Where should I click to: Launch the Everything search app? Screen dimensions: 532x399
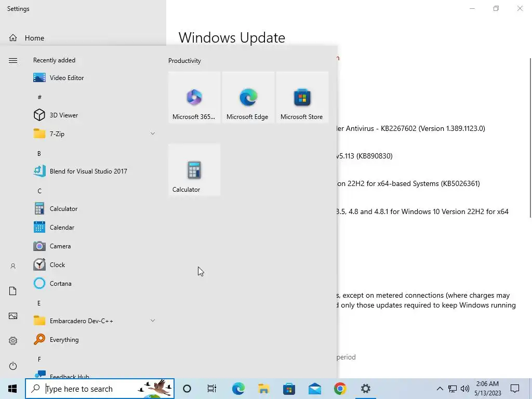(95, 339)
